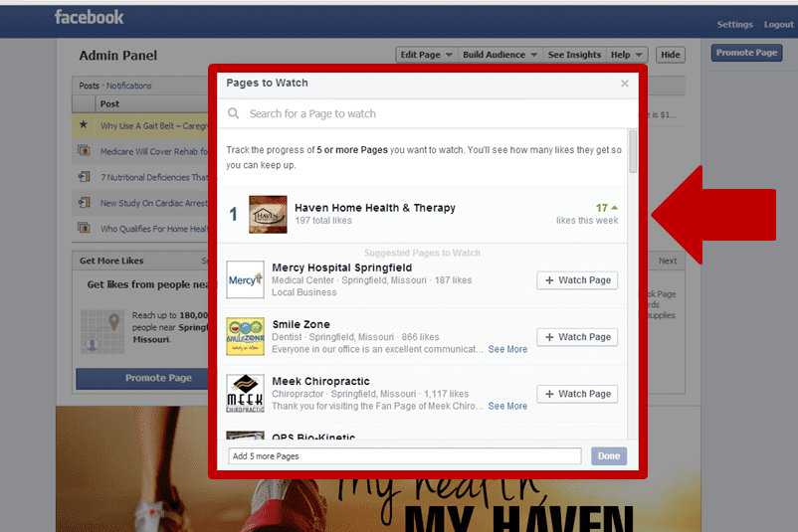Viewport: 798px width, 532px height.
Task: Expand Smile Zone description with See More
Action: pyautogui.click(x=507, y=349)
